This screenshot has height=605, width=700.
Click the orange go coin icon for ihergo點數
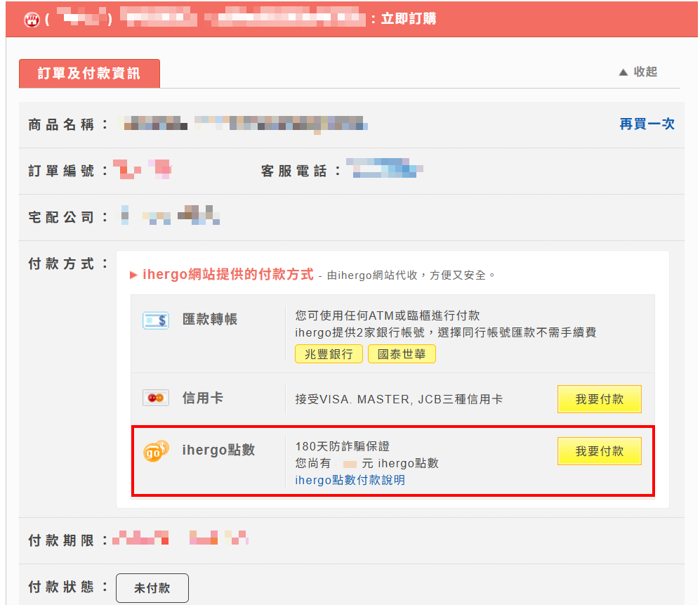tap(155, 450)
